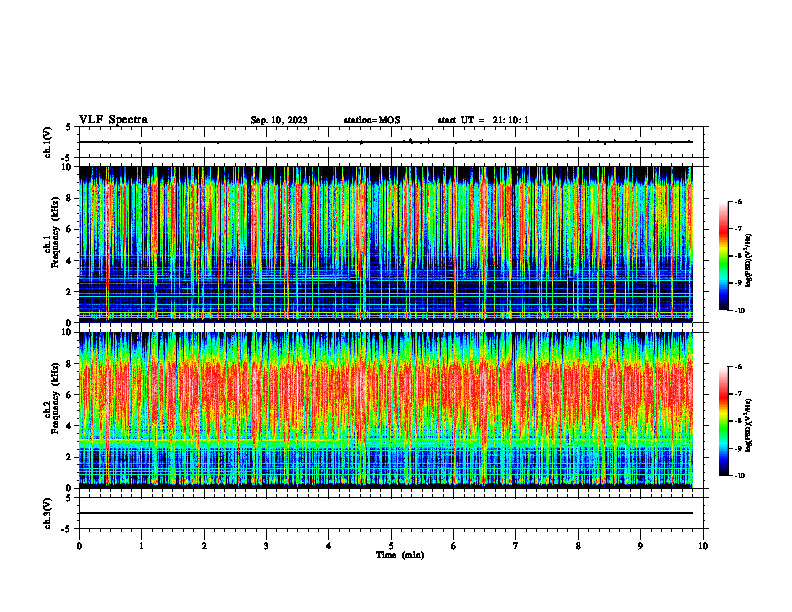The width and height of the screenshot is (792, 612).
Task: Click the "8" label on the time axis
Action: 578,546
